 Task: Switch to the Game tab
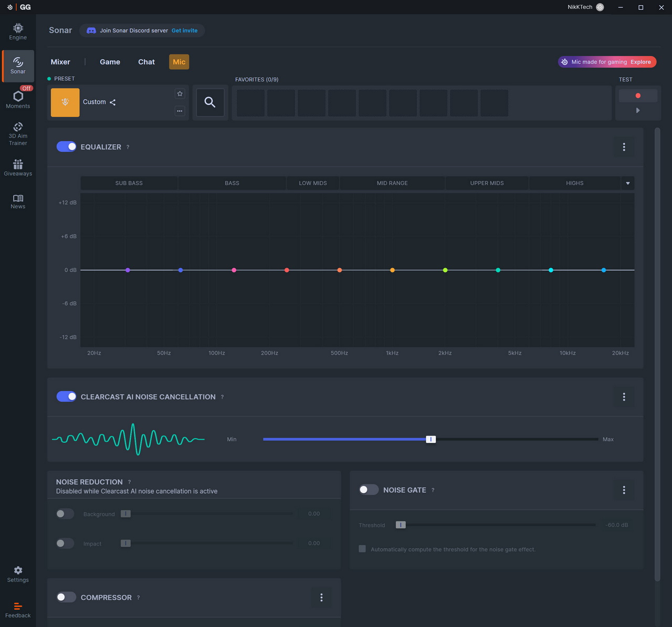(110, 62)
